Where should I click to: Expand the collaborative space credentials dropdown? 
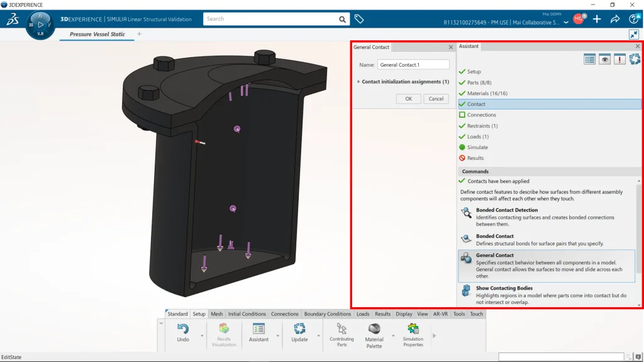click(x=566, y=22)
